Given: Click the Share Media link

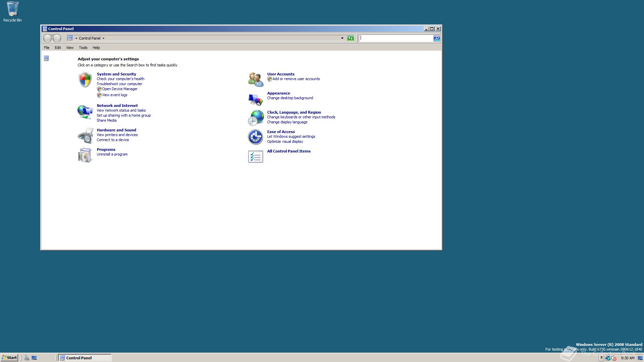Looking at the screenshot, I should click(x=107, y=121).
